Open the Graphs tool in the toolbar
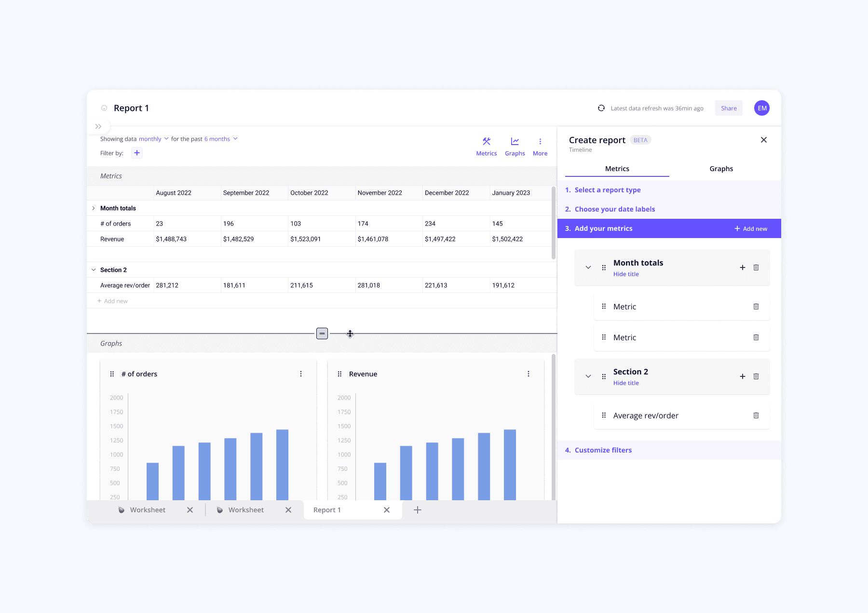This screenshot has height=613, width=868. (x=515, y=147)
